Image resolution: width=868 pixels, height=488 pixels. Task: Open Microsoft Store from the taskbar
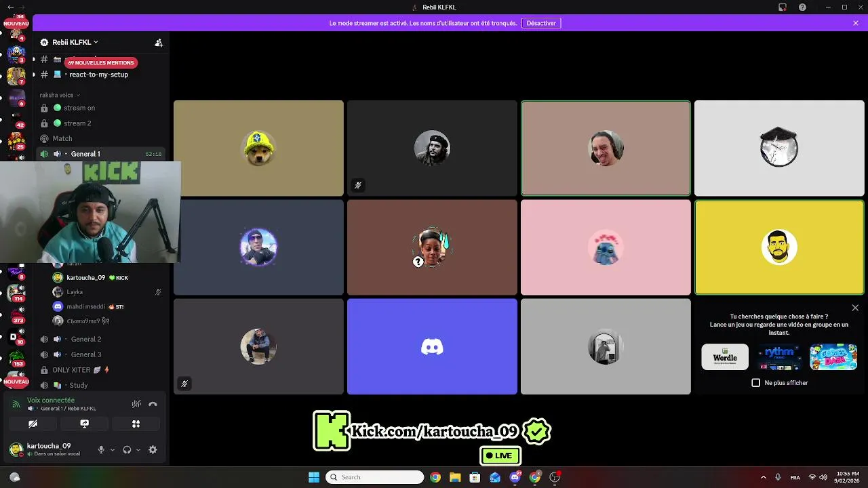(475, 477)
